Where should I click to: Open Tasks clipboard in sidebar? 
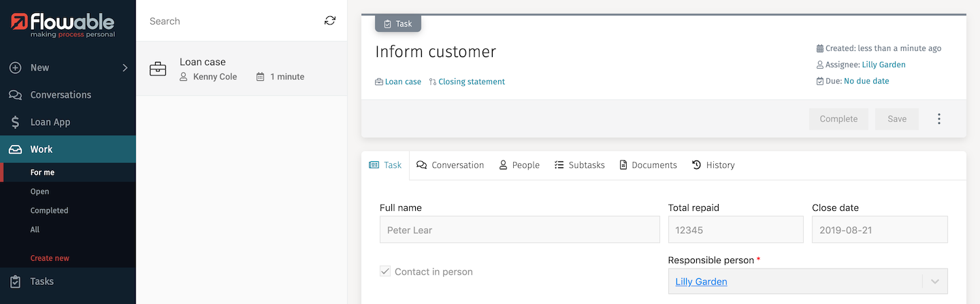click(x=15, y=282)
